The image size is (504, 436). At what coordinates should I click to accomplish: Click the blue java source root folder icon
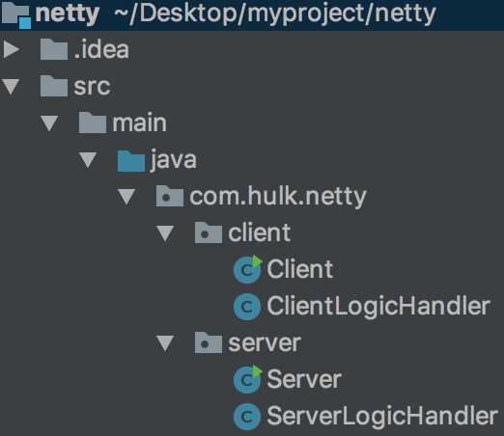131,161
